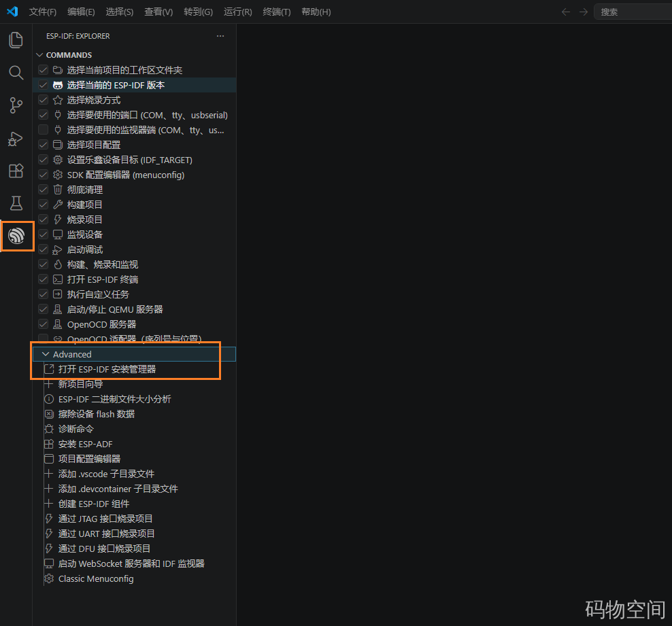The height and width of the screenshot is (626, 672).
Task: Toggle checkbox for OpenOCD 服务器
Action: click(44, 324)
